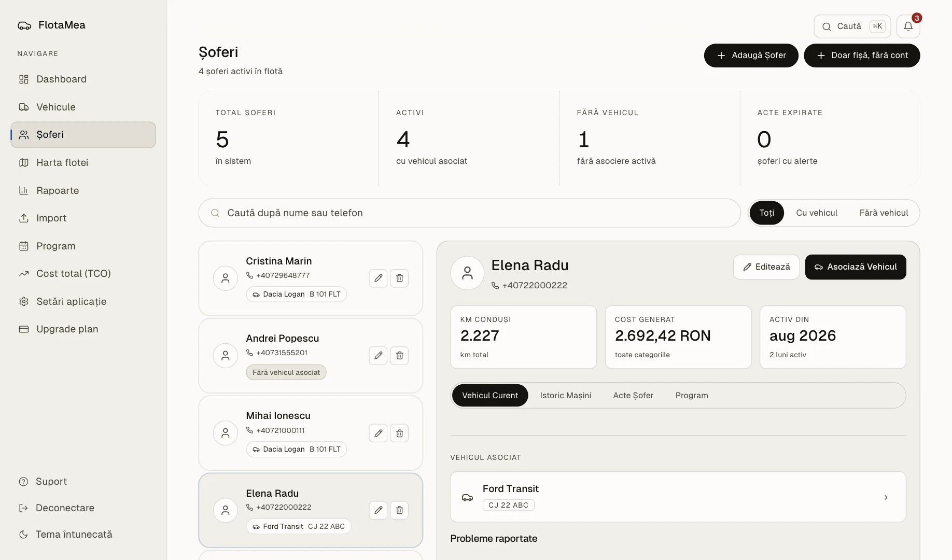The width and height of the screenshot is (952, 560).
Task: Select the Vehicul Curent tab
Action: coord(490,396)
